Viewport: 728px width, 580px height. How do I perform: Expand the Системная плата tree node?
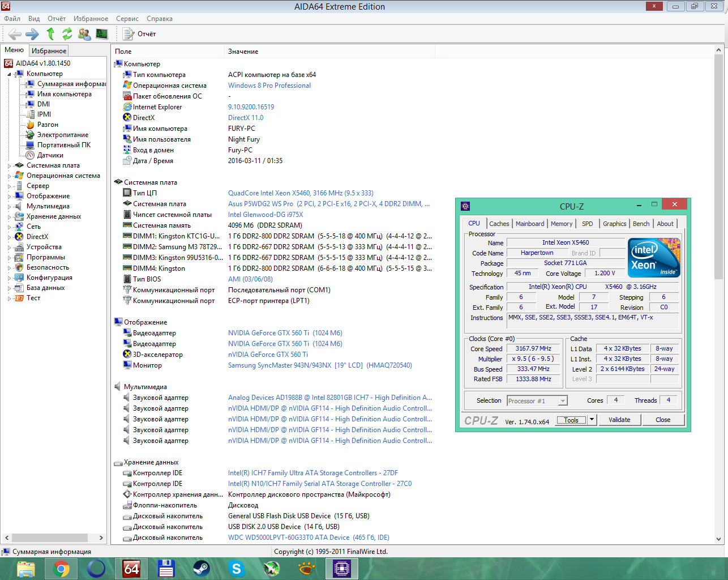tap(10, 166)
